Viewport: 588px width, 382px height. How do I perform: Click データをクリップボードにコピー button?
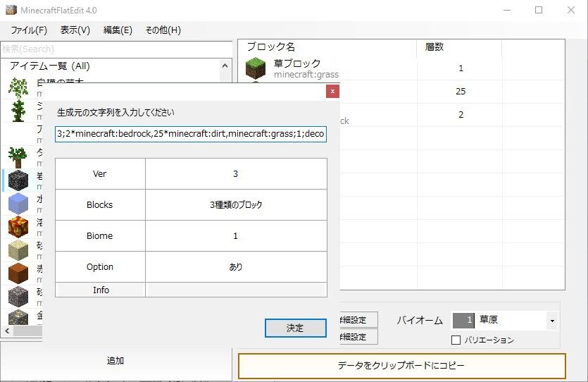[401, 366]
